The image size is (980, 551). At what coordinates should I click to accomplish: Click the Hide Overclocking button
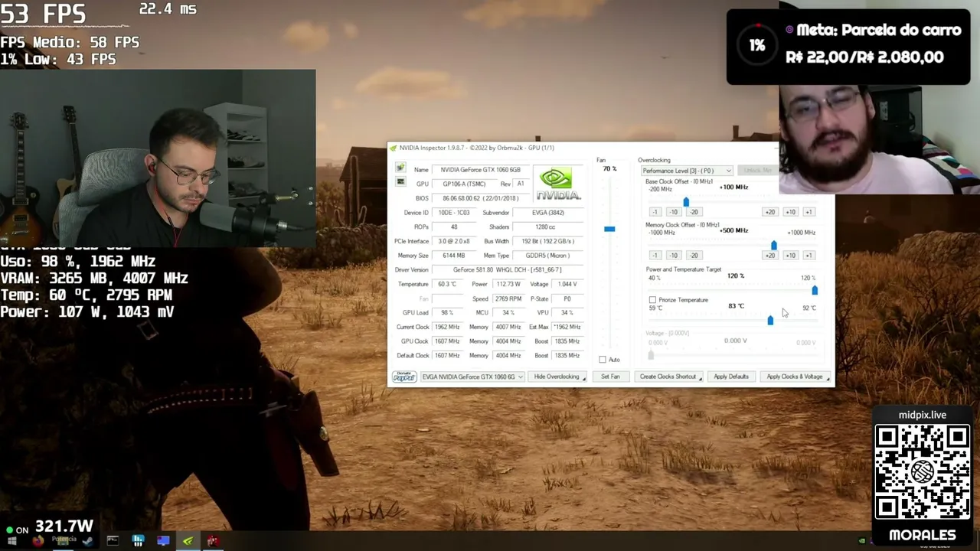point(558,377)
